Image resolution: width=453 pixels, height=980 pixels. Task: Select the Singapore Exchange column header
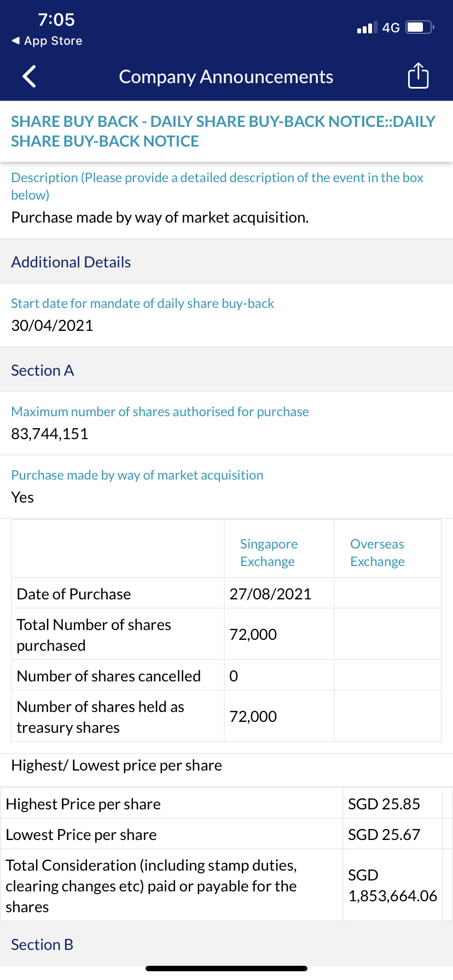(x=269, y=552)
